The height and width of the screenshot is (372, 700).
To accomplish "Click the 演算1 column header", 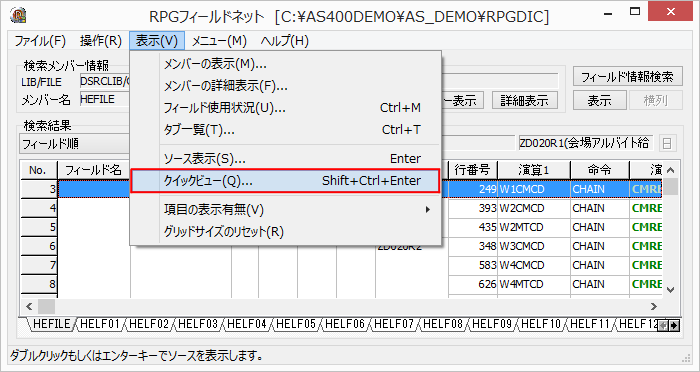I will [x=534, y=170].
